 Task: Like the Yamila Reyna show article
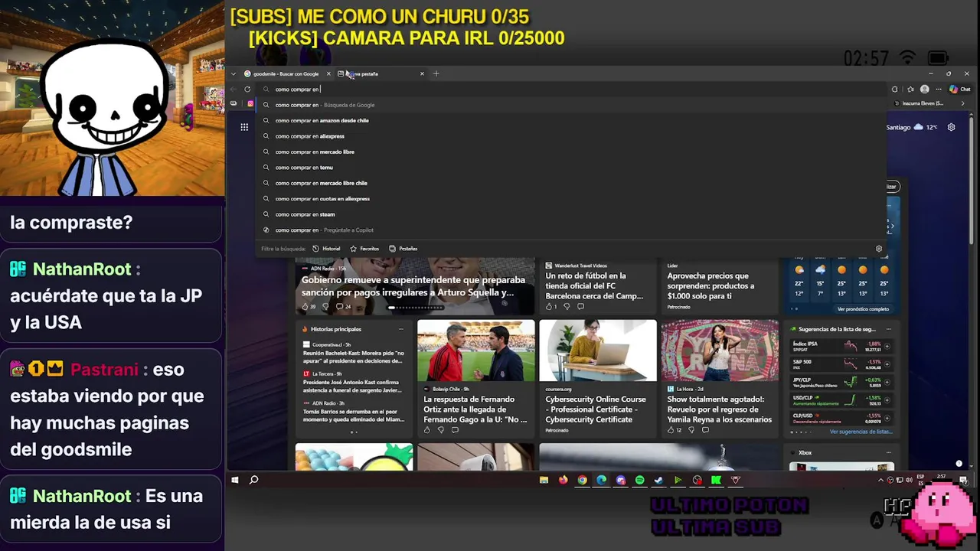tap(674, 430)
